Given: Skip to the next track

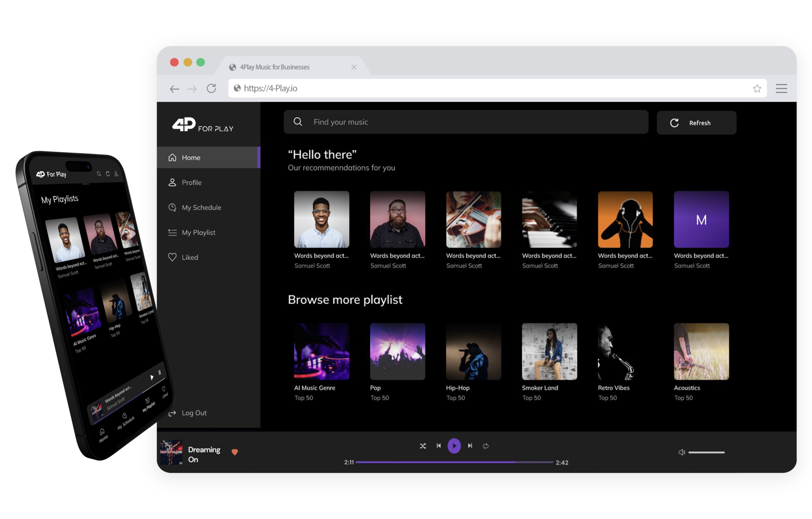Looking at the screenshot, I should pos(470,446).
